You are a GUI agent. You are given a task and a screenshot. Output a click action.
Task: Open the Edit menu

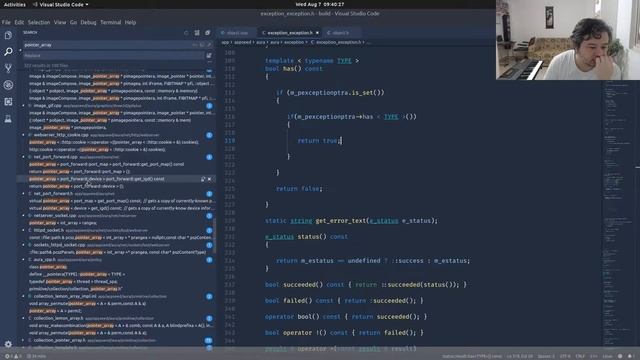[x=19, y=22]
